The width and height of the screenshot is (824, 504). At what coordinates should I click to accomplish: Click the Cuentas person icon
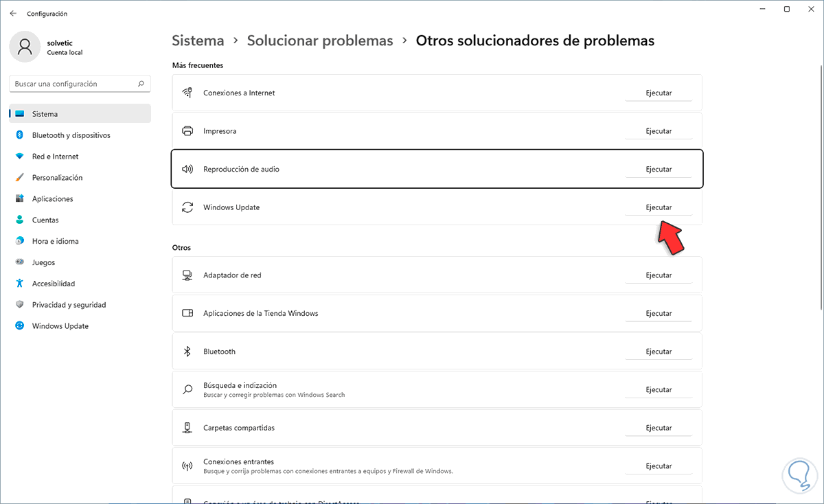click(19, 220)
